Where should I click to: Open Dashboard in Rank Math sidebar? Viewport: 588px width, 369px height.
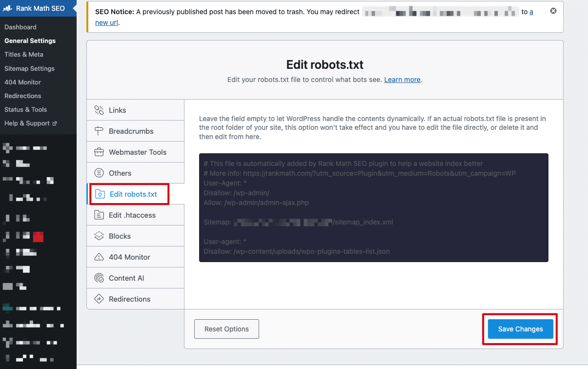coord(20,27)
